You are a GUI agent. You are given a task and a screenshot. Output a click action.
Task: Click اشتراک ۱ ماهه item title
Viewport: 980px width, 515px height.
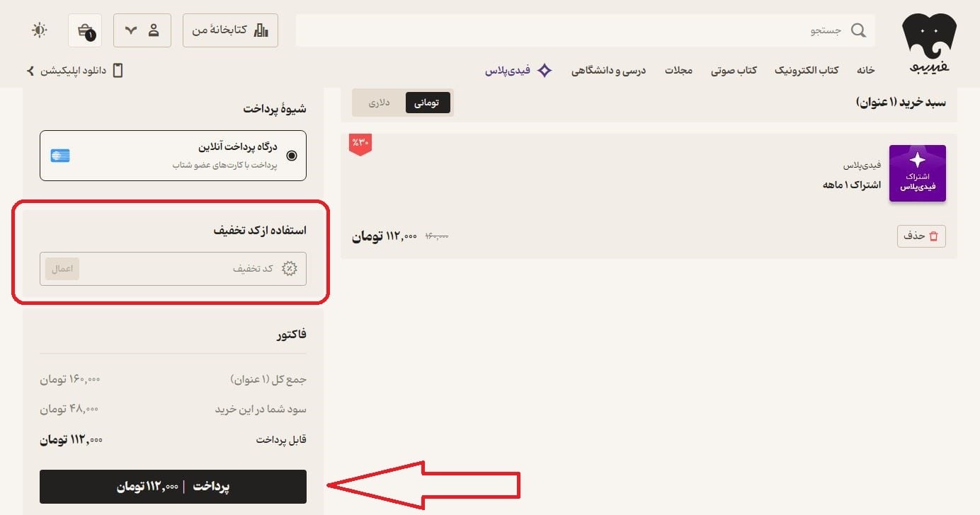pos(852,185)
